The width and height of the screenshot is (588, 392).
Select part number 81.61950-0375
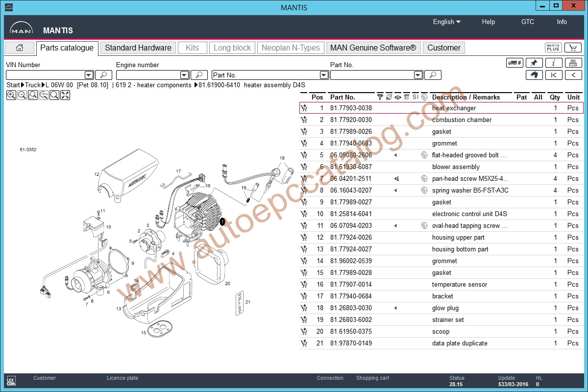pos(351,331)
